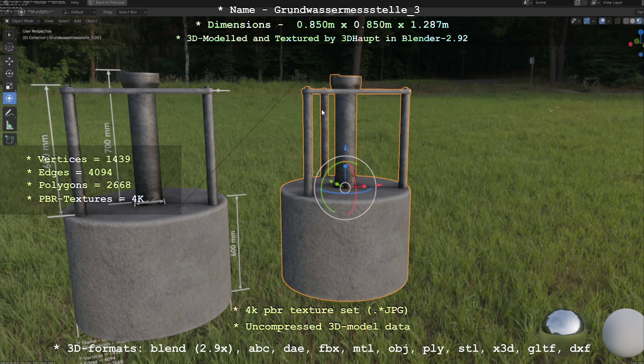Click the lower blue negative Z axis dot
Screen dimensions: 644x364
tap(640, 54)
